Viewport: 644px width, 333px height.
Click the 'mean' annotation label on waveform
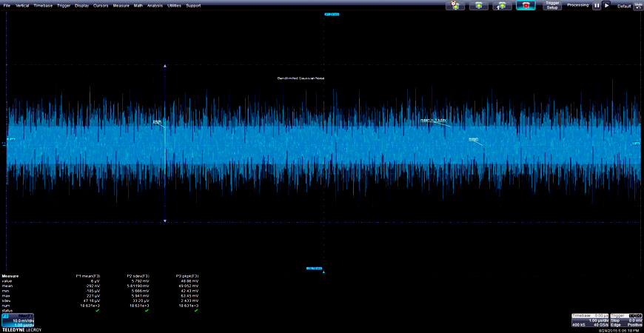click(474, 139)
